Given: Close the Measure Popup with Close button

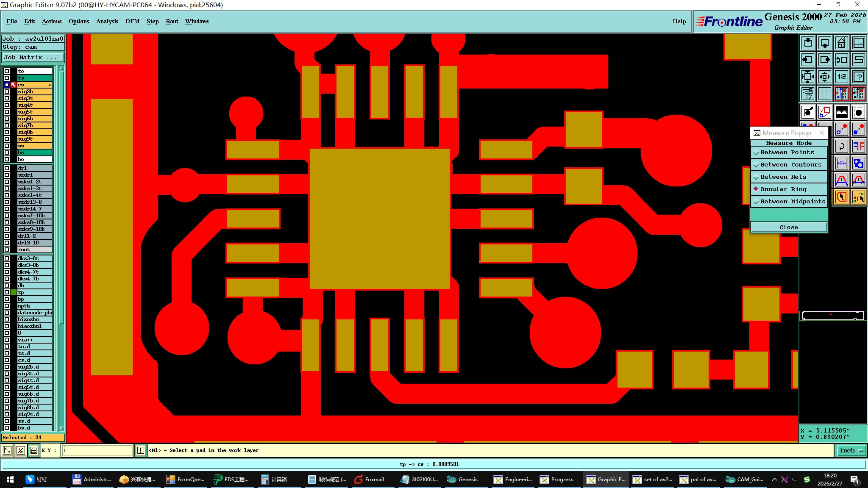Looking at the screenshot, I should tap(788, 227).
